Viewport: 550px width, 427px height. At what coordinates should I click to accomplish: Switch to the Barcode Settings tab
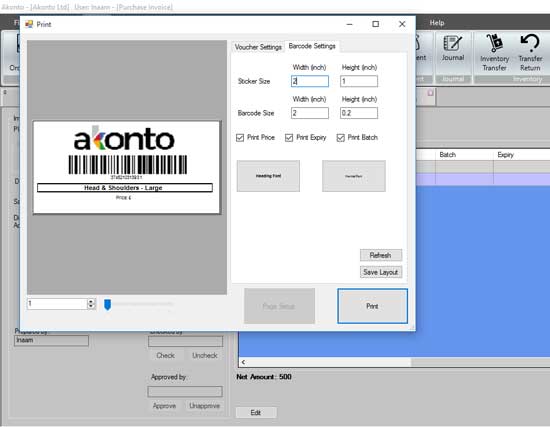(312, 46)
